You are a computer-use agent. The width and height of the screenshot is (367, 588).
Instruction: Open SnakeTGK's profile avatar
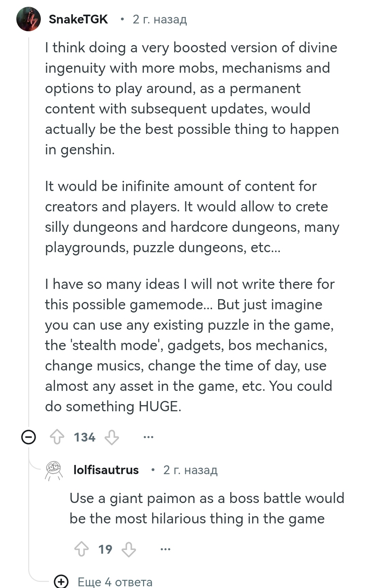(x=29, y=19)
